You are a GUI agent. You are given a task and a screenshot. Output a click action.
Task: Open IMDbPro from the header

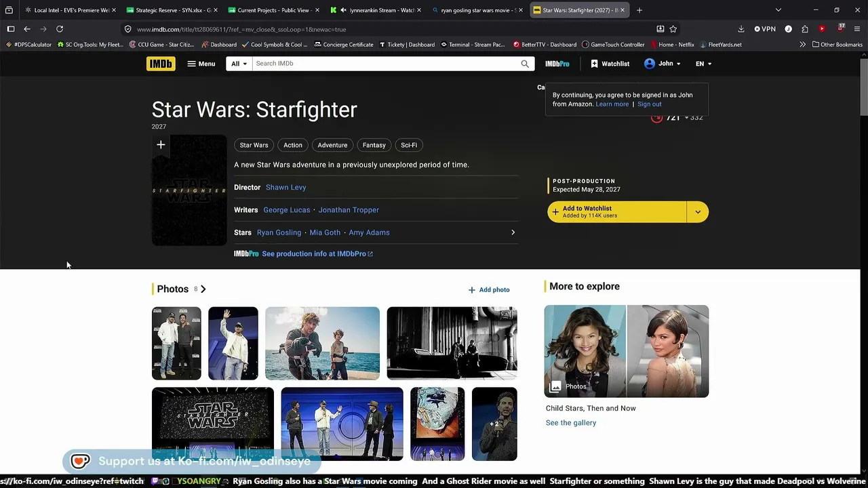557,64
